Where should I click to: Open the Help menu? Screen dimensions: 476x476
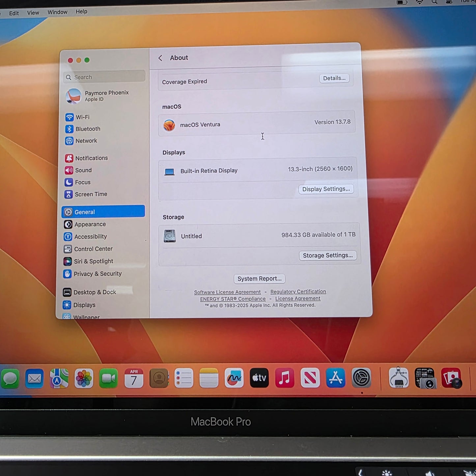click(81, 12)
